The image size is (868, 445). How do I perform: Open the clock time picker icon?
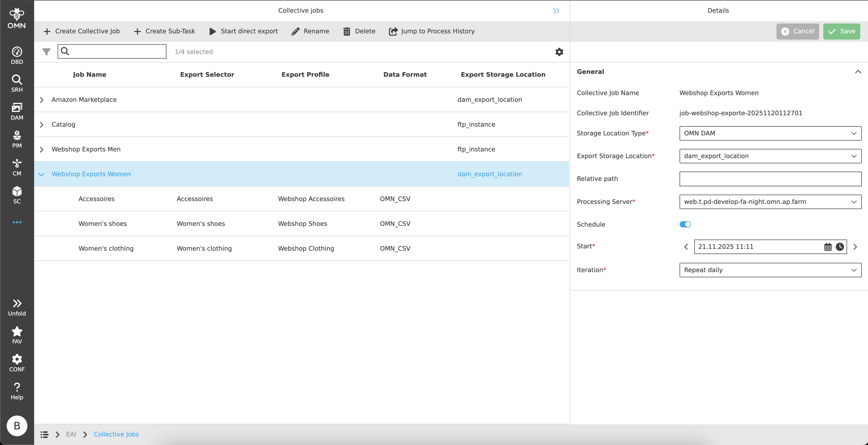(x=840, y=247)
